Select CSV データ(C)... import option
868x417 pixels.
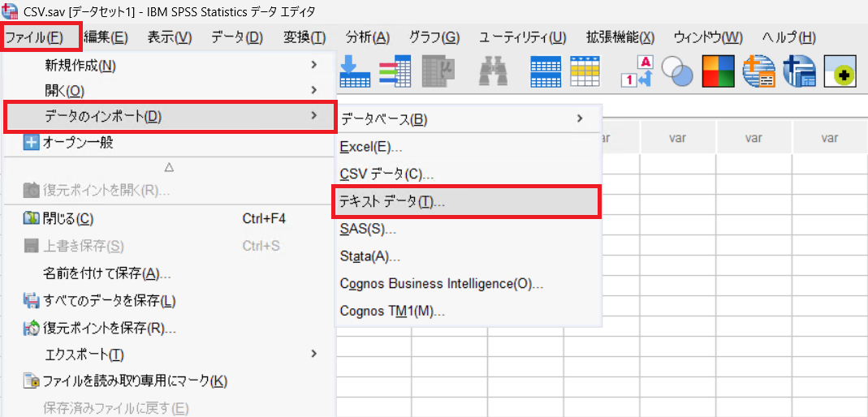pos(469,174)
